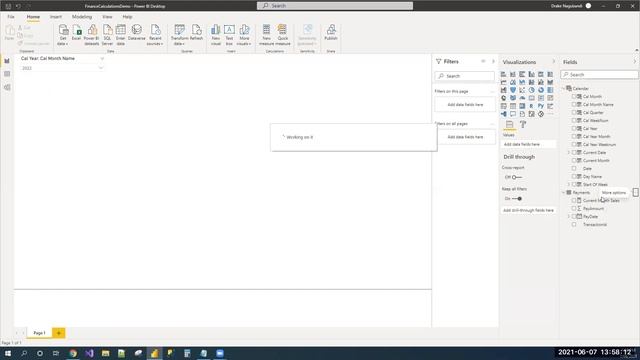
Task: Open the Fields well tab in Visualizations
Action: tap(509, 124)
